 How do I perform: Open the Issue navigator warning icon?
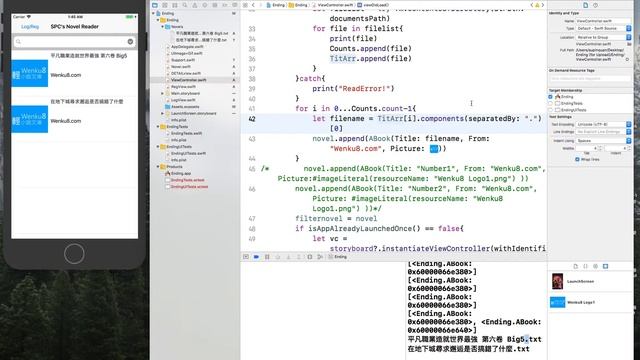pos(195,5)
